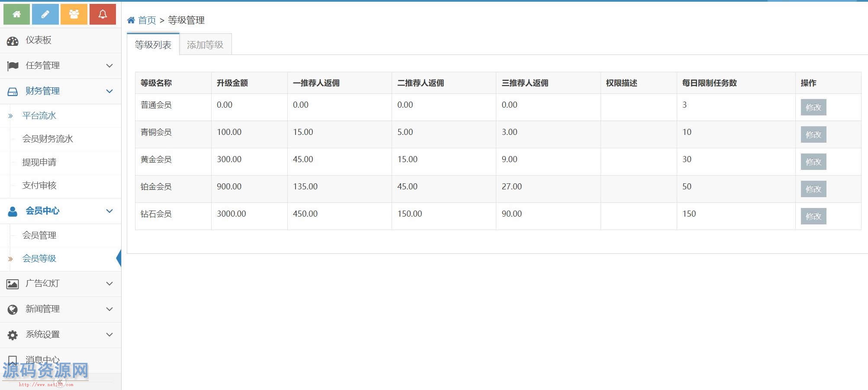Collapse the 财务管理 menu chevron
868x390 pixels.
click(x=109, y=91)
